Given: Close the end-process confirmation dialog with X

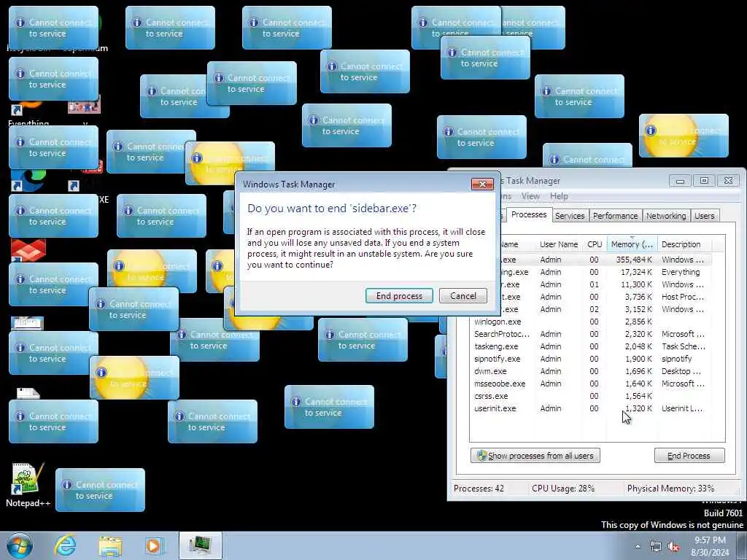Looking at the screenshot, I should (x=482, y=184).
